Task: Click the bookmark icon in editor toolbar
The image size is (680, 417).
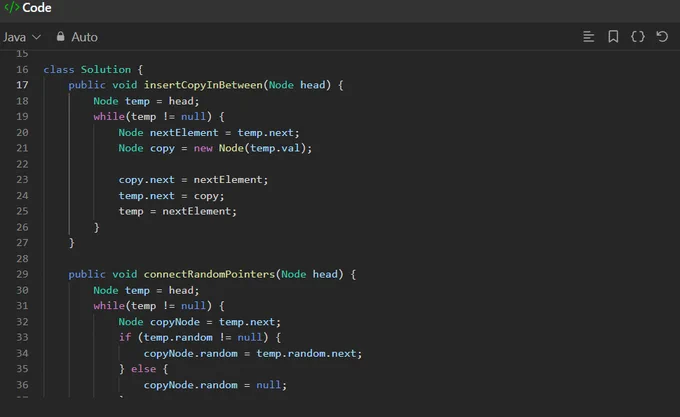Action: click(x=613, y=37)
